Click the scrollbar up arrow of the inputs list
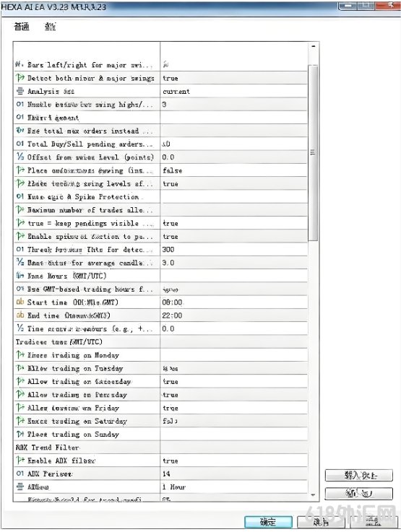 [x=313, y=46]
